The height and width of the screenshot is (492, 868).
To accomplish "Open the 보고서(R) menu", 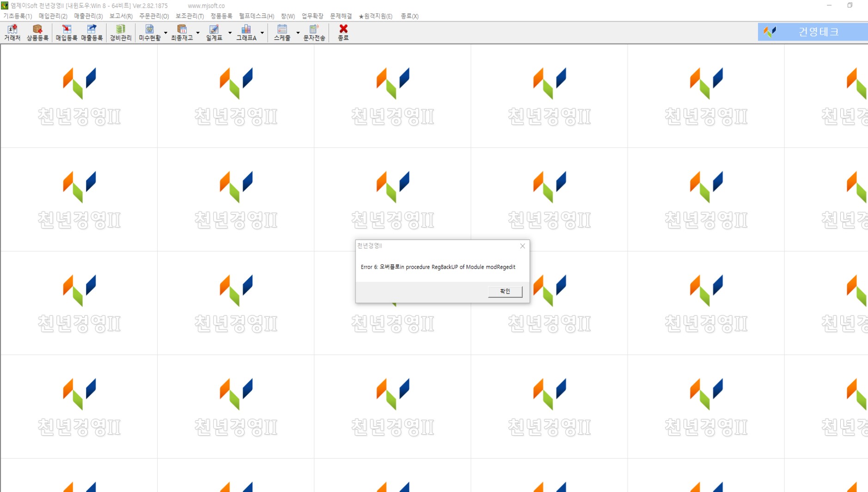I will pos(121,16).
